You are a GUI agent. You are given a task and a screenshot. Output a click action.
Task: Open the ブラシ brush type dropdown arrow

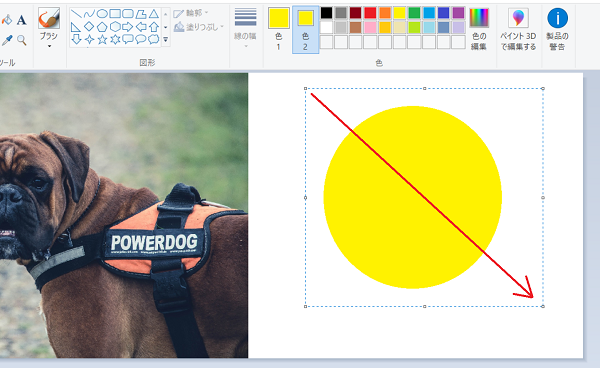click(x=49, y=46)
